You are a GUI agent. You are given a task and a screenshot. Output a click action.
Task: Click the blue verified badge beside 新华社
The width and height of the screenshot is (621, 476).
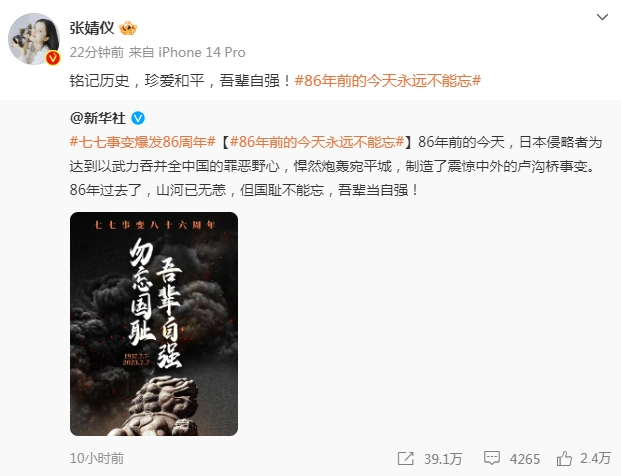pyautogui.click(x=138, y=118)
